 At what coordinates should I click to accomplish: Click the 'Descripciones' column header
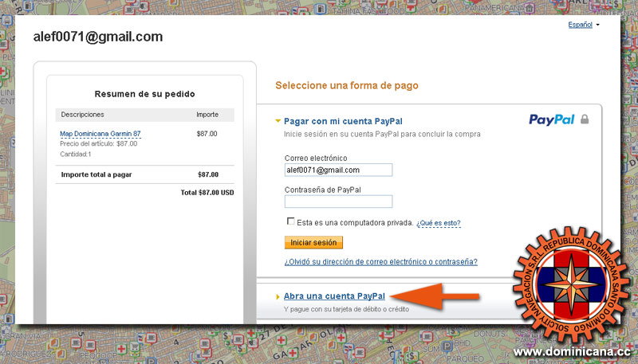coord(83,115)
